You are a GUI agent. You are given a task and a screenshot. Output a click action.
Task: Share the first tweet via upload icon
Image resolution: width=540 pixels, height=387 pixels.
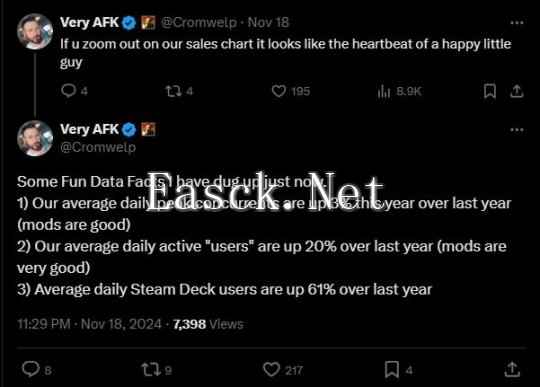517,91
